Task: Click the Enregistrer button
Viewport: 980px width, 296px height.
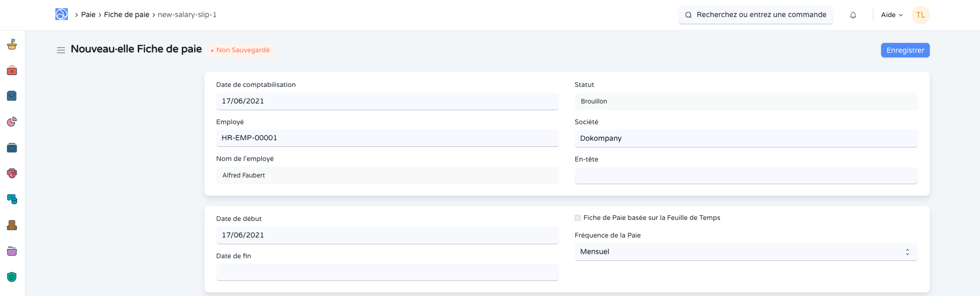Action: [x=905, y=50]
